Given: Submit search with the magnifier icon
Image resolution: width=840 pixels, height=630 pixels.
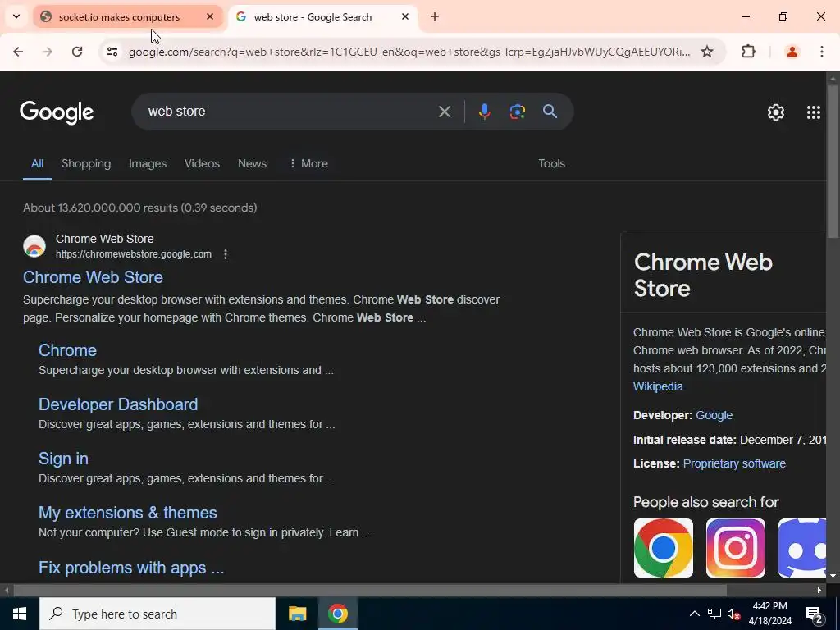Looking at the screenshot, I should 550,112.
